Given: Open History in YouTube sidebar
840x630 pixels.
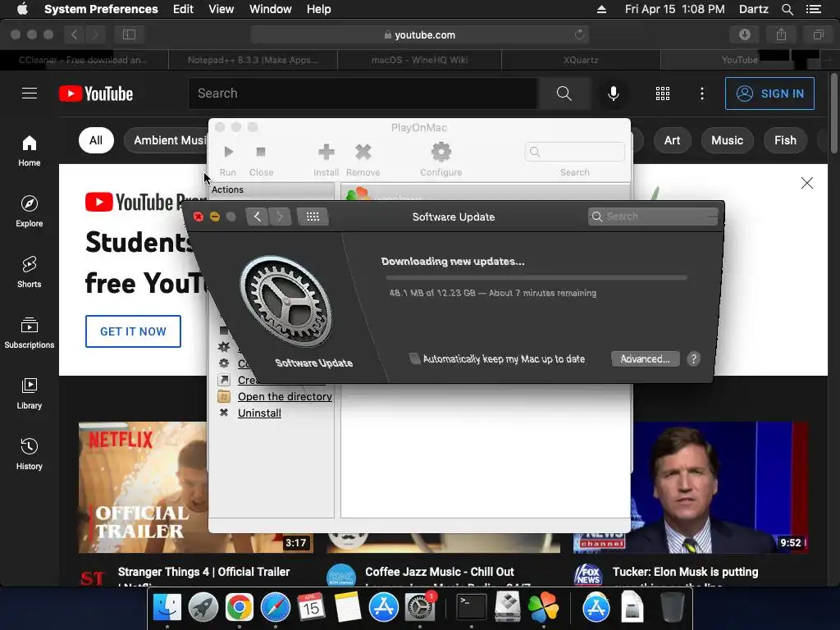Looking at the screenshot, I should click(30, 454).
